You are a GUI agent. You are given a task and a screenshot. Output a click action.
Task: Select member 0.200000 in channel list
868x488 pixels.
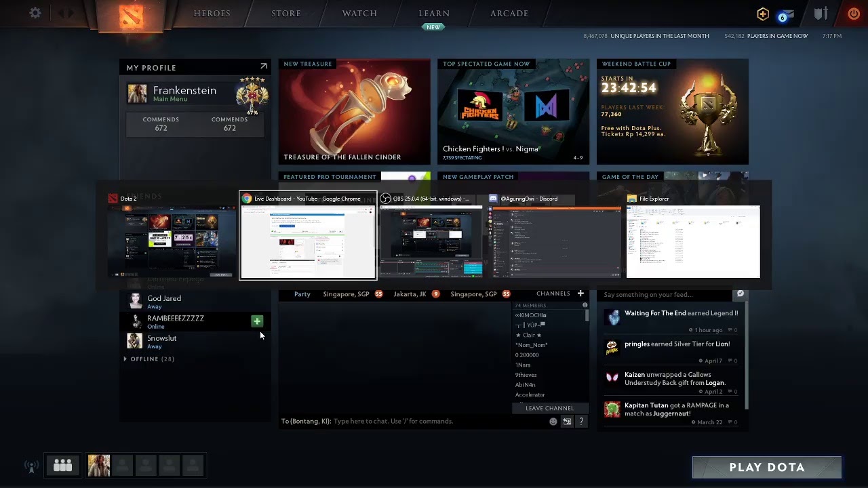(527, 355)
